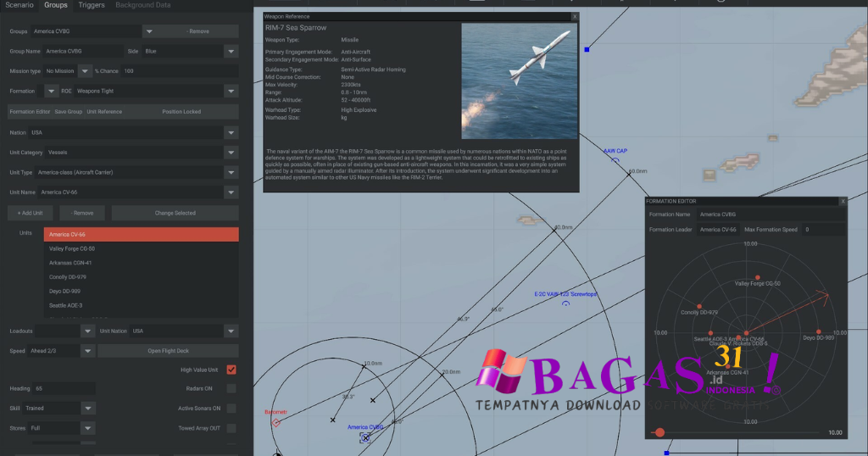
Task: Switch to the Triggers tab
Action: (x=92, y=5)
